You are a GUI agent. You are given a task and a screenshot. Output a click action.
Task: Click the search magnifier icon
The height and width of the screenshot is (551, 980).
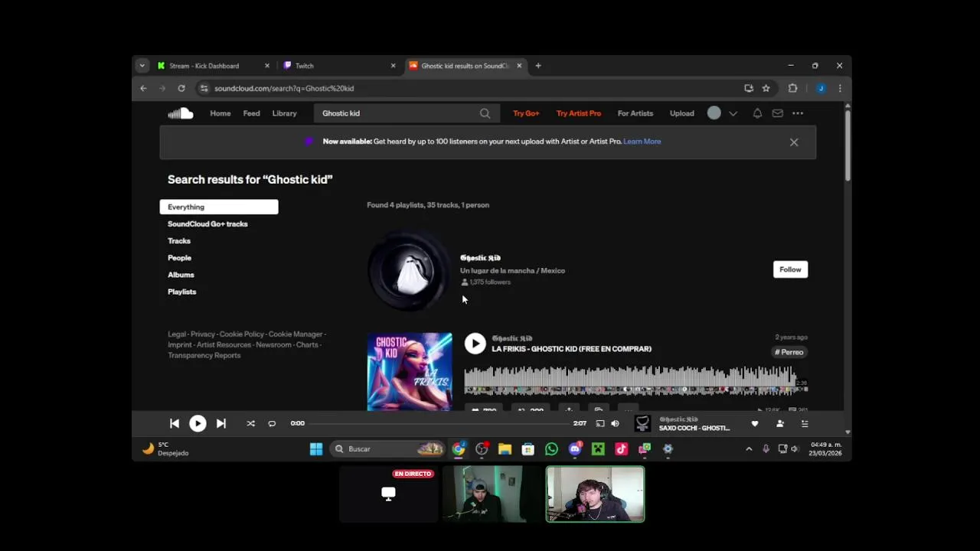485,113
